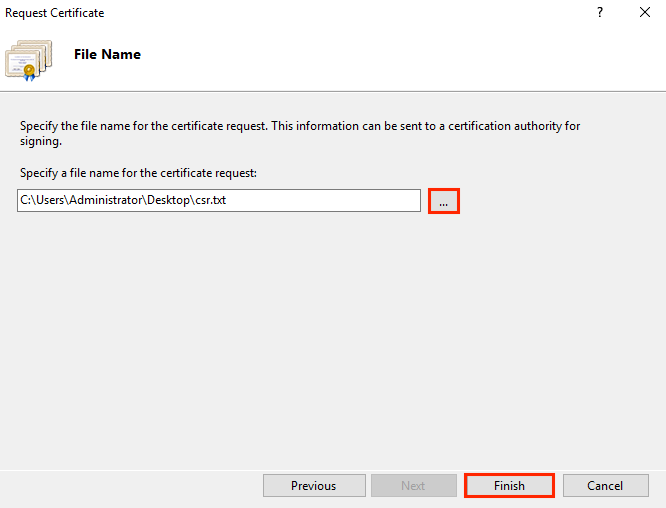Click the C: drive prefix in path
The height and width of the screenshot is (508, 666).
click(25, 200)
